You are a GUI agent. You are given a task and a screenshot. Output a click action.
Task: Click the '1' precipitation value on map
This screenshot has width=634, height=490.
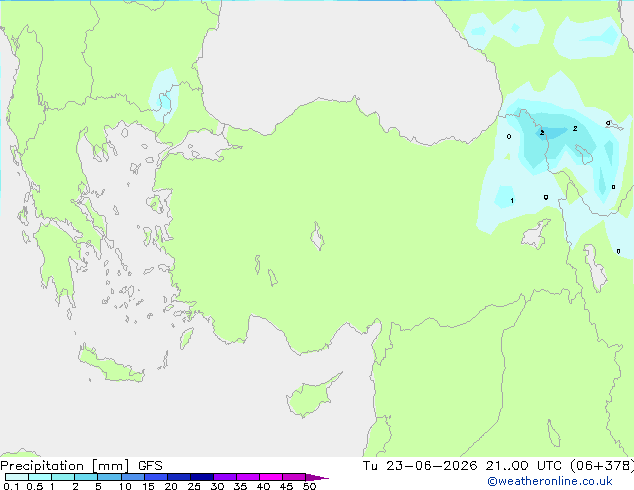click(512, 201)
